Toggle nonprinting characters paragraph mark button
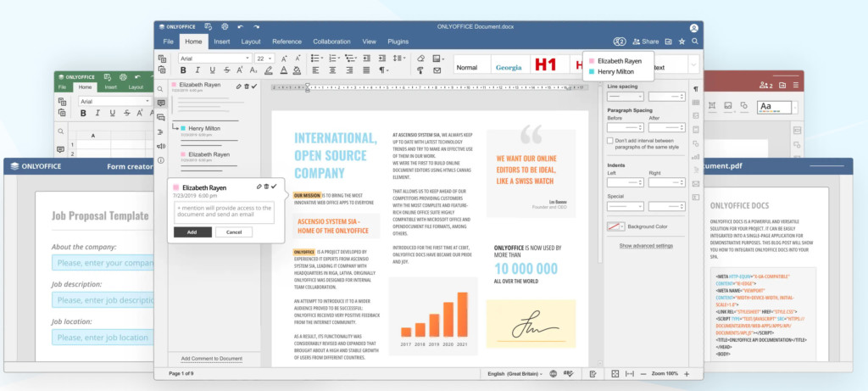The height and width of the screenshot is (391, 868). [383, 70]
